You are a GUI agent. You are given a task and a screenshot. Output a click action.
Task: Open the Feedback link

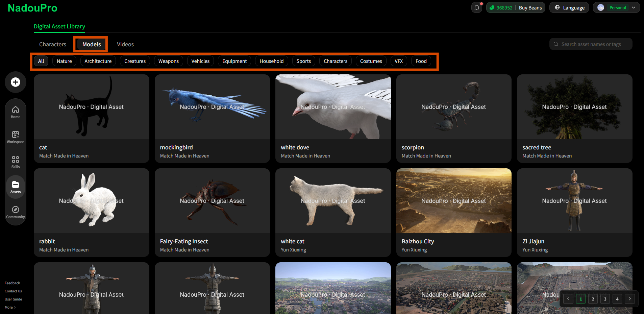point(13,283)
